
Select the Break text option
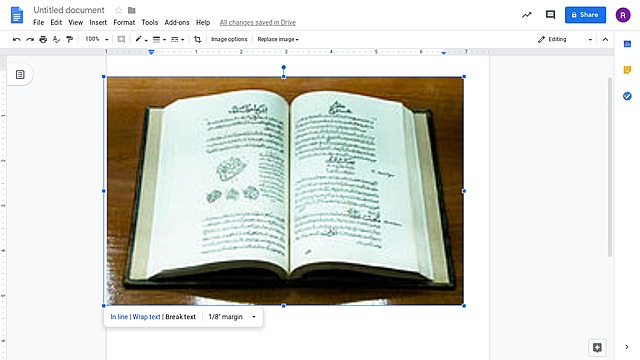point(180,317)
